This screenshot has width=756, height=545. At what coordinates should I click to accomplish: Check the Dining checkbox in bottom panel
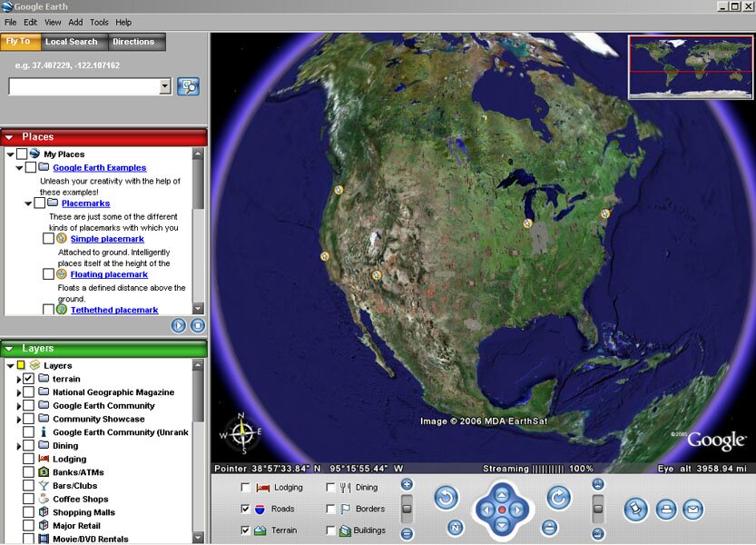330,488
